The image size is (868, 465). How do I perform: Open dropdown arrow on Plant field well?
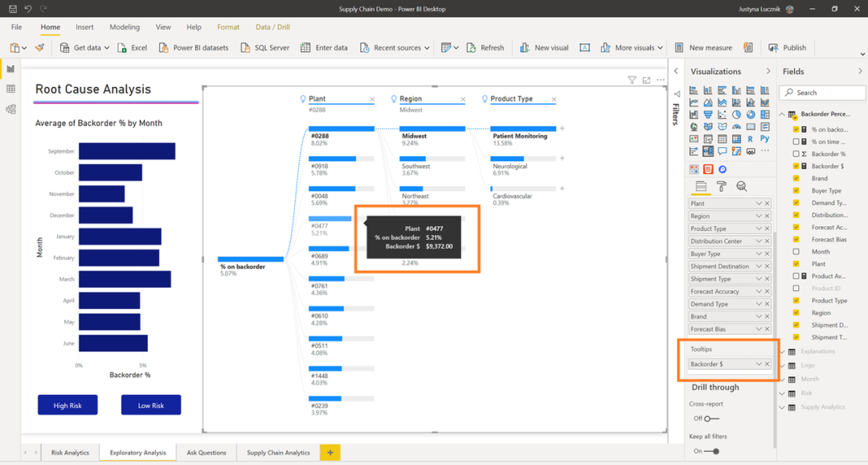coord(759,204)
